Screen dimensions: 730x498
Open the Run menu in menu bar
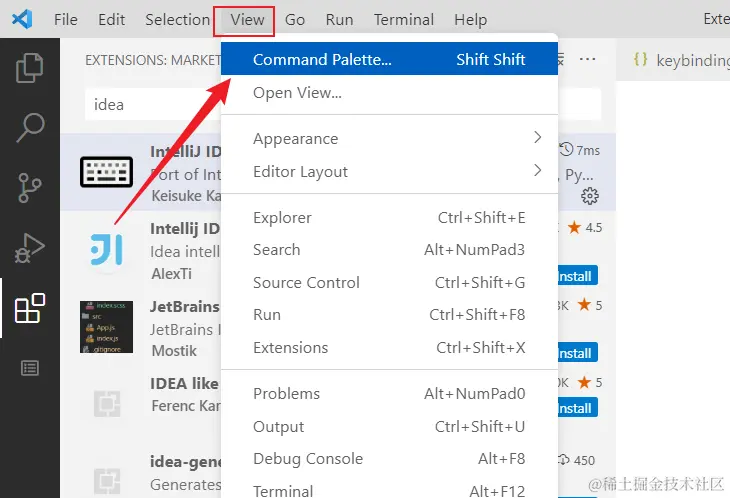pos(339,20)
